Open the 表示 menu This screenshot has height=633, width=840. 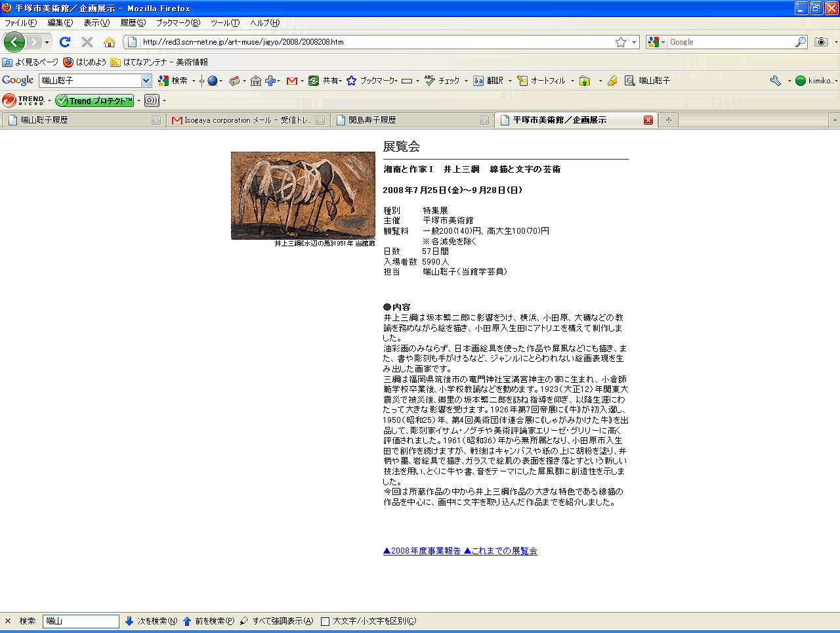coord(96,23)
